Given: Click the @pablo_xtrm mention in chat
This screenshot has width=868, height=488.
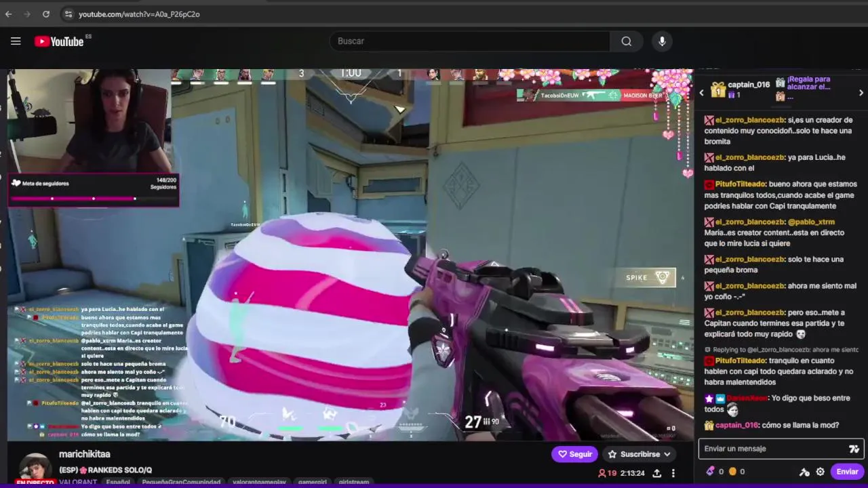Looking at the screenshot, I should 811,222.
